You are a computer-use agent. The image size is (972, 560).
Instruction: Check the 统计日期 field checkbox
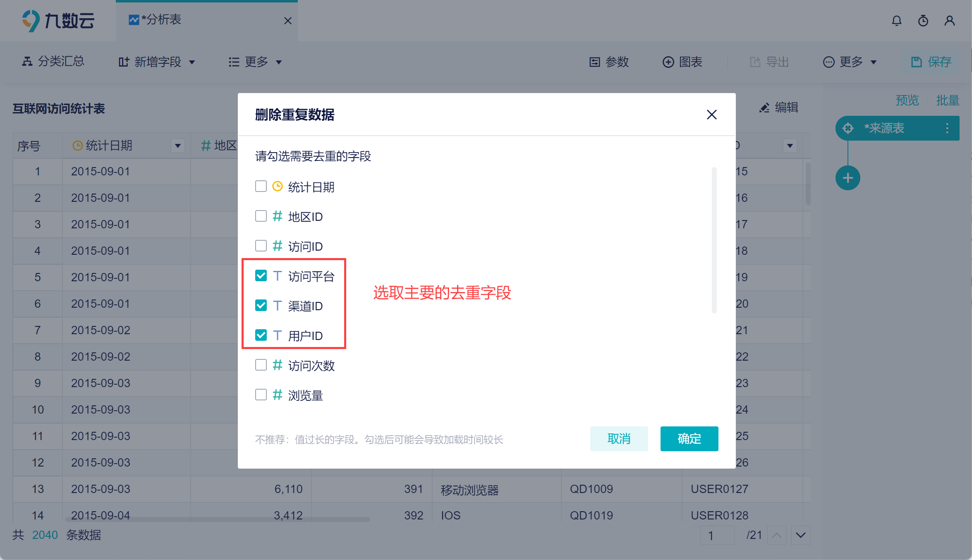tap(261, 187)
